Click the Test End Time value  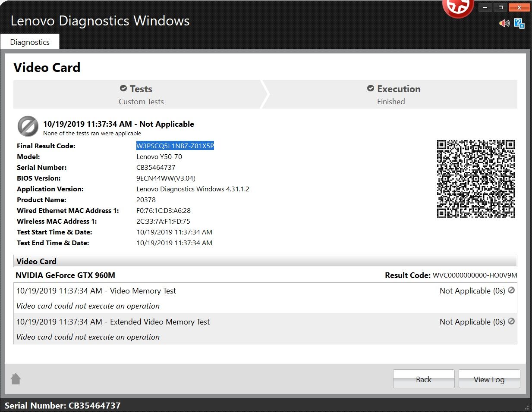tap(174, 243)
